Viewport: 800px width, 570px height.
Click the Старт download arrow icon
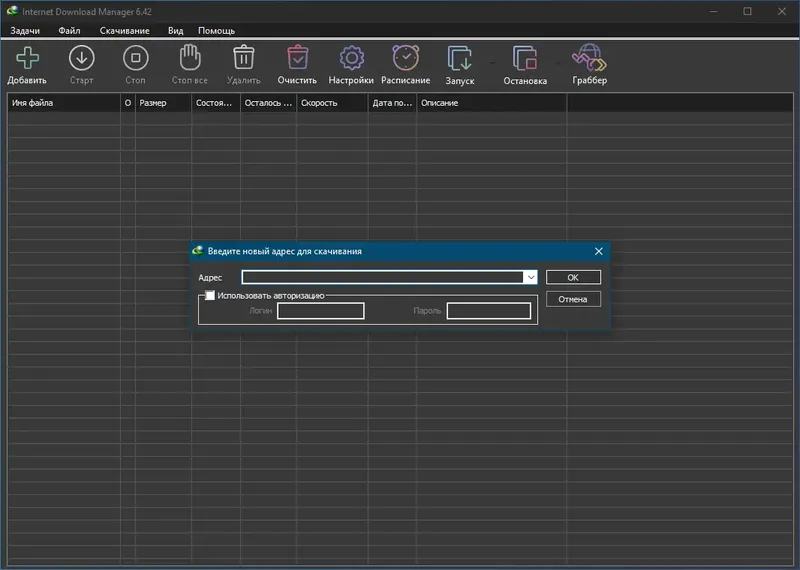(82, 58)
